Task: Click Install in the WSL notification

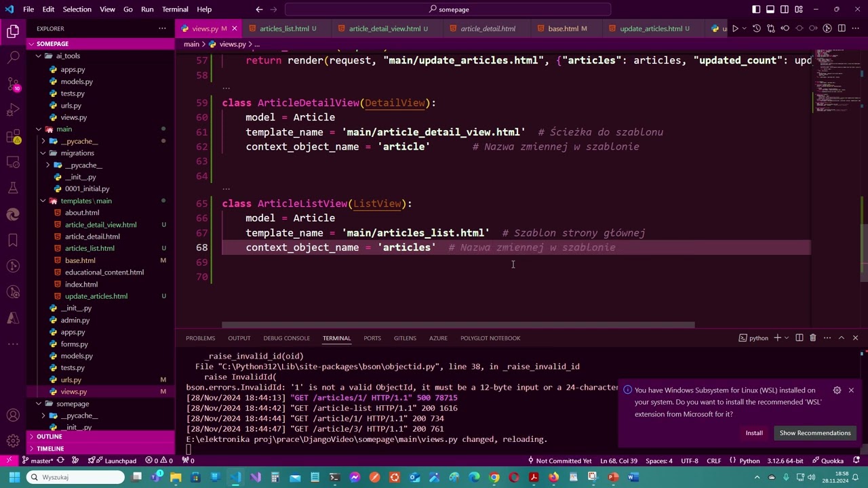Action: 754,433
